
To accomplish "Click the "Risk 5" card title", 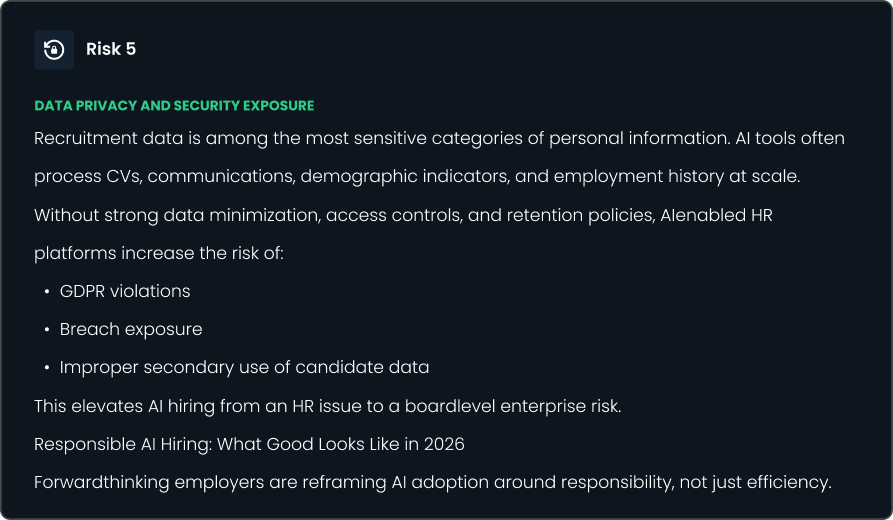I will 111,49.
